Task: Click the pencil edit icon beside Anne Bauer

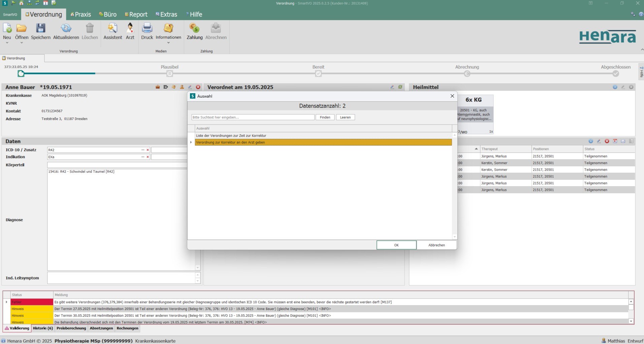Action: click(x=190, y=87)
